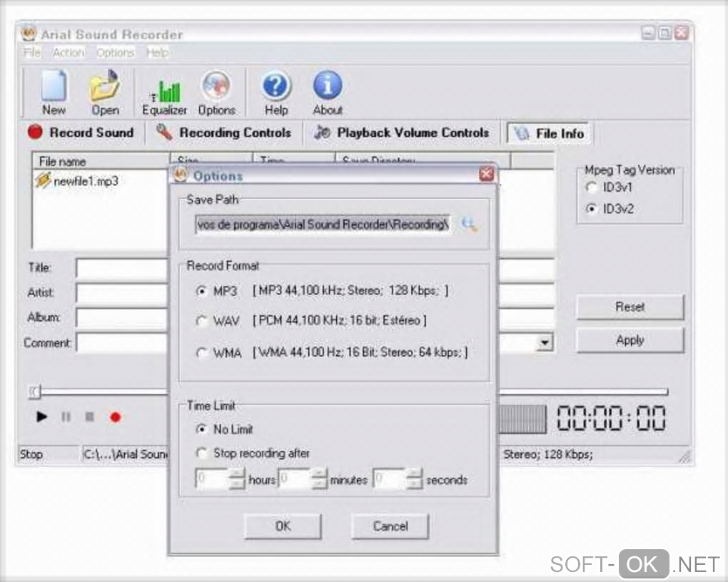Open the Help menu in menu bar
The image size is (728, 582).
158,53
